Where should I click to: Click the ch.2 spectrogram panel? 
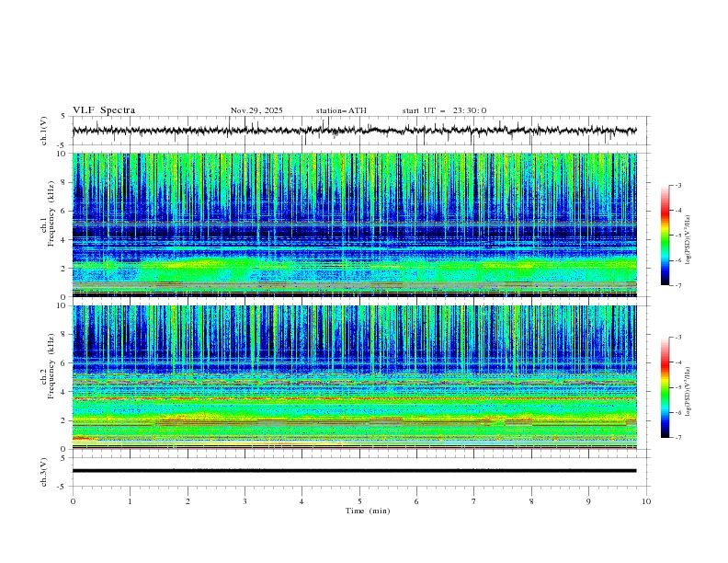pos(354,377)
